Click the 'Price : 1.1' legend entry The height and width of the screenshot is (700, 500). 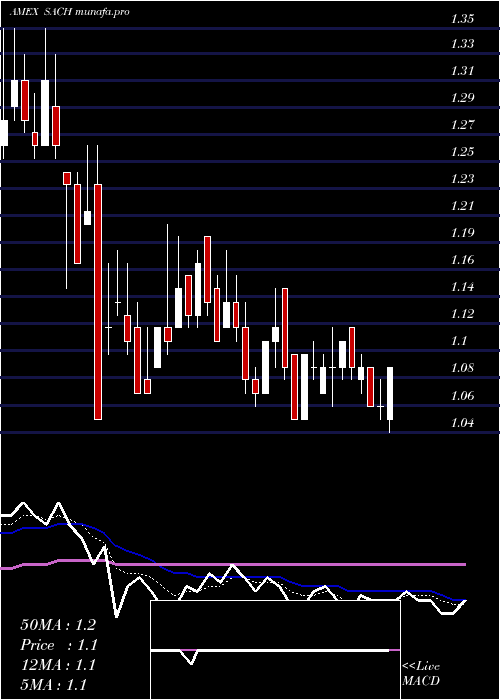58,645
